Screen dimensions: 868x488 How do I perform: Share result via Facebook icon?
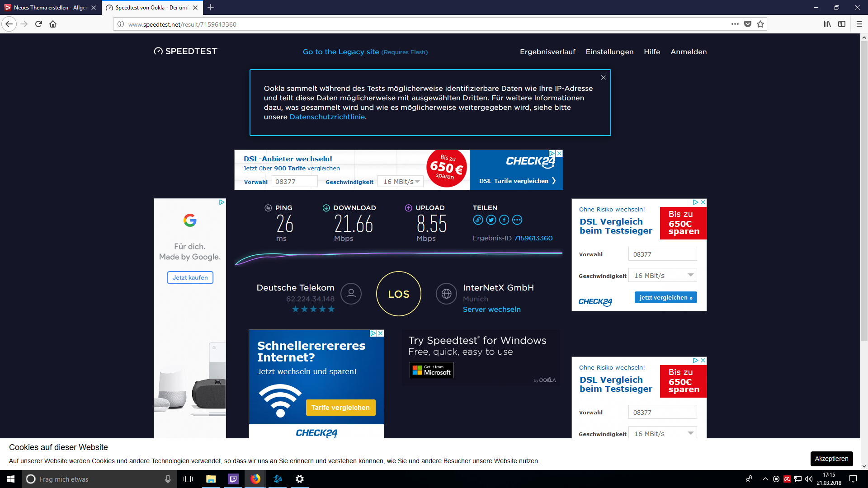click(x=504, y=220)
